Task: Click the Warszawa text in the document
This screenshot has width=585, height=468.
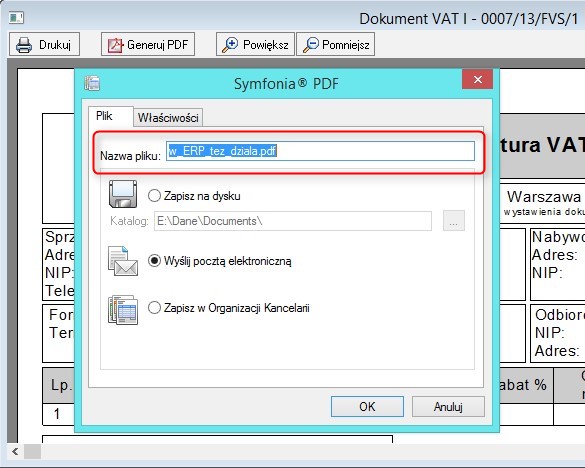Action: 543,196
